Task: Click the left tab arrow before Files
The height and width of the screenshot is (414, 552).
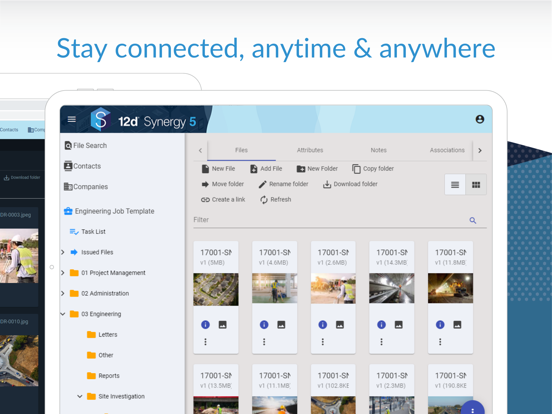Action: (200, 150)
